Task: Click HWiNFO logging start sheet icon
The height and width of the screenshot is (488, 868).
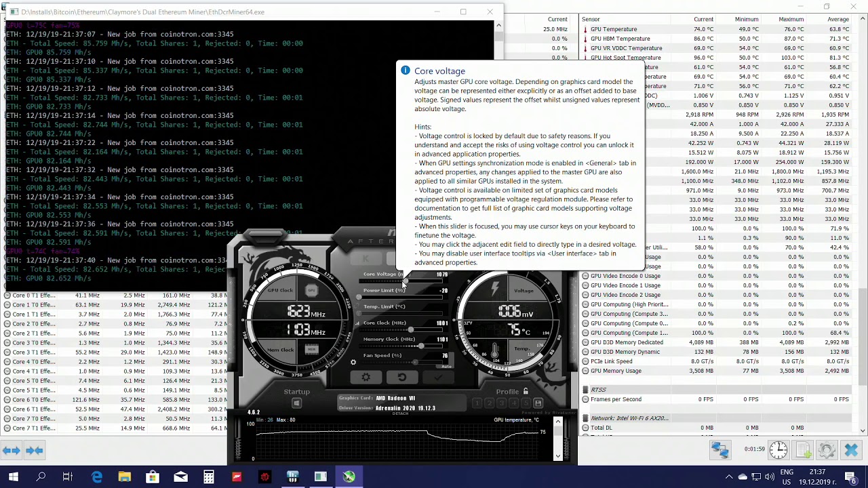Action: 804,450
